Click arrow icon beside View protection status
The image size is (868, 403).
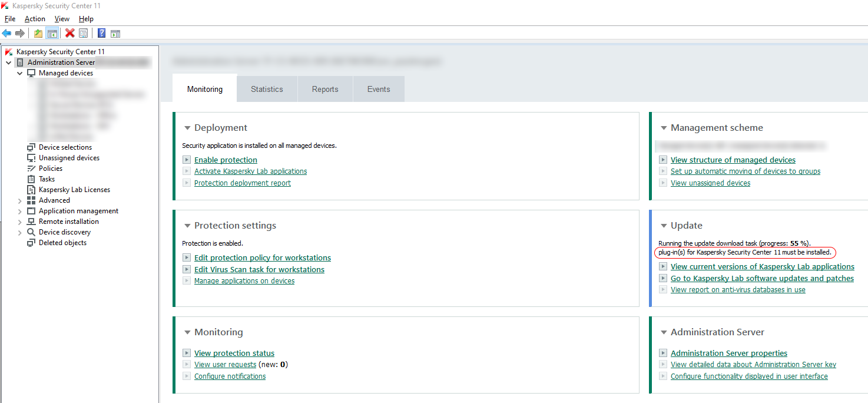pos(187,353)
